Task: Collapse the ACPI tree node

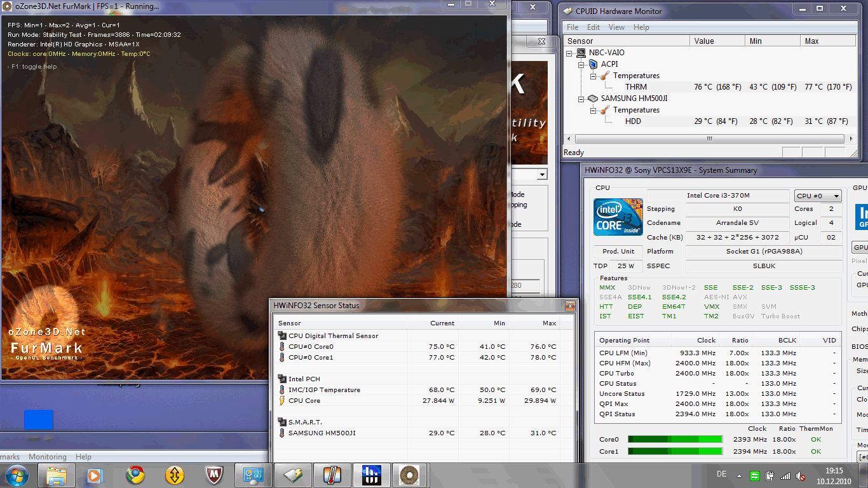Action: pyautogui.click(x=581, y=64)
